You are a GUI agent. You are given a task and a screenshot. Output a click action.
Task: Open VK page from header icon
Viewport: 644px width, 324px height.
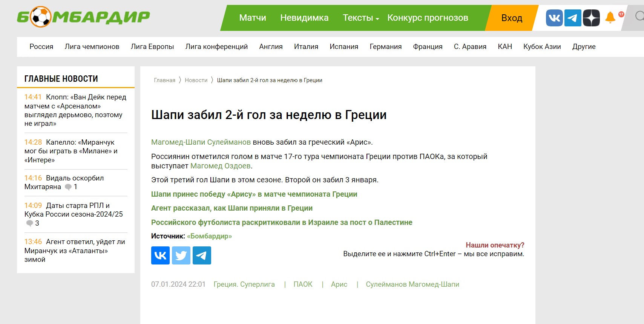[554, 18]
